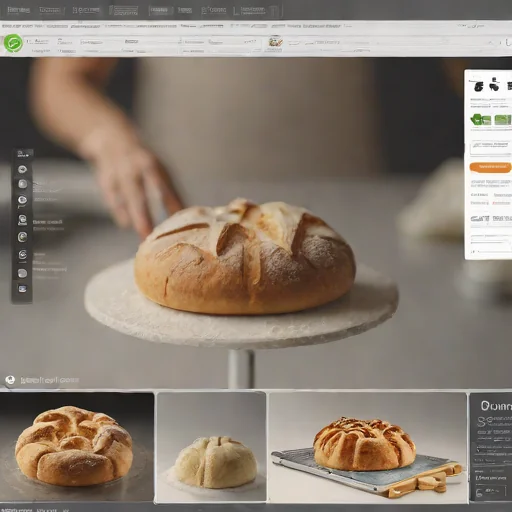Screen dimensions: 512x512
Task: Click the second black icon in the right panel
Action: 494,86
